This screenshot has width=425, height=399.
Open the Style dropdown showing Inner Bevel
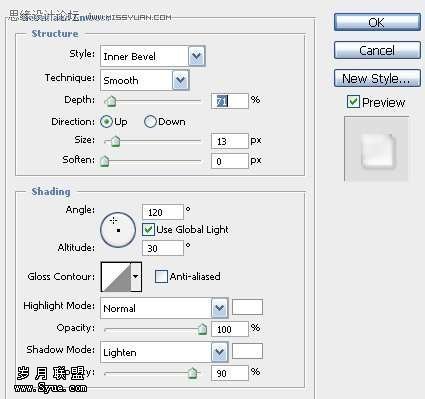[153, 56]
